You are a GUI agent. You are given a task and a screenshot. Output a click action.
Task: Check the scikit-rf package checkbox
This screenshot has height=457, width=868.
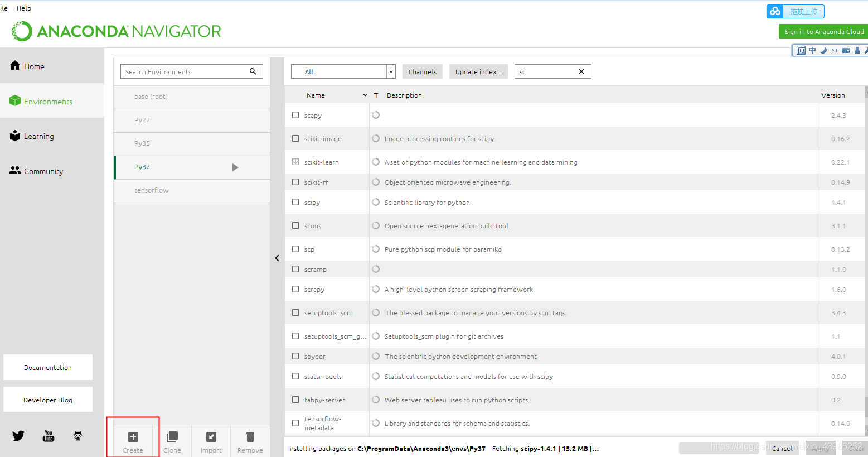(x=295, y=182)
